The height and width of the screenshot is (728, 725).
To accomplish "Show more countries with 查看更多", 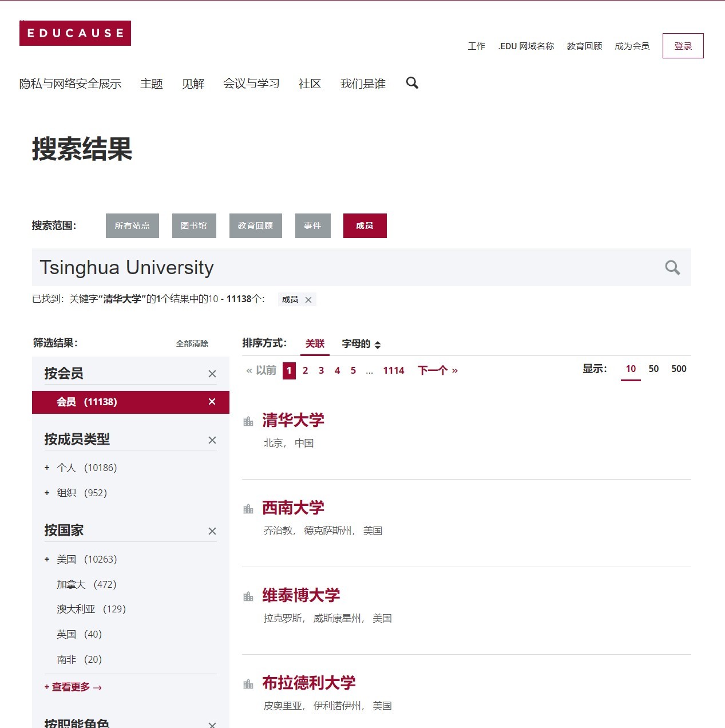I will click(x=73, y=687).
